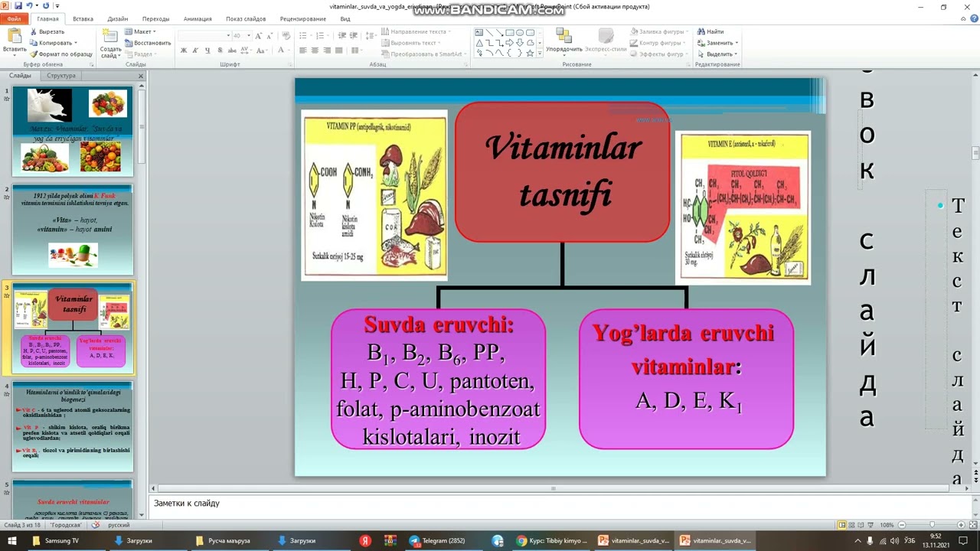Toggle strikethrough (abc) formatting
This screenshot has height=551, width=980.
232,51
